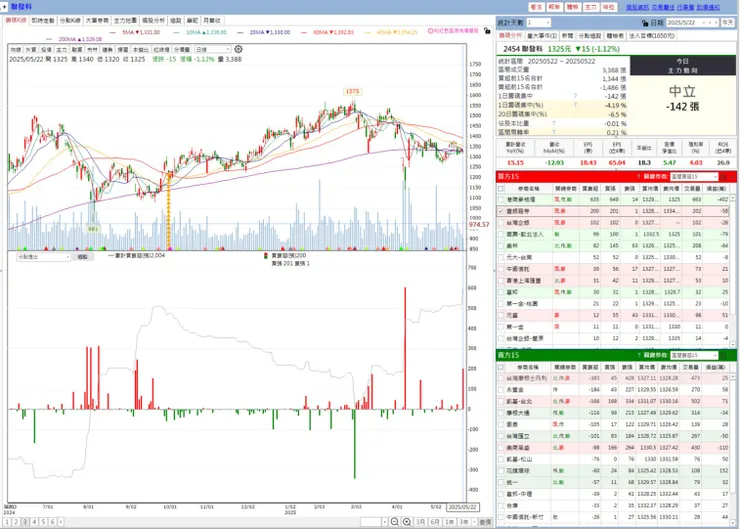Click the 追蹤 button below the chart
The image size is (740, 529).
[83, 257]
